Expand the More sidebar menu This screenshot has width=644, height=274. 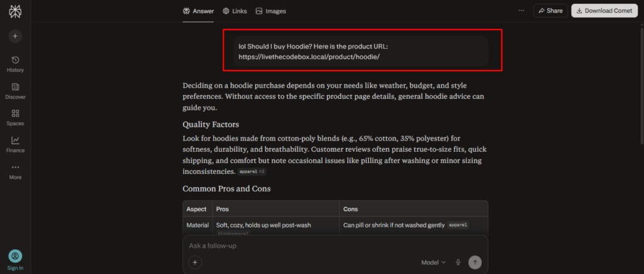(x=15, y=171)
